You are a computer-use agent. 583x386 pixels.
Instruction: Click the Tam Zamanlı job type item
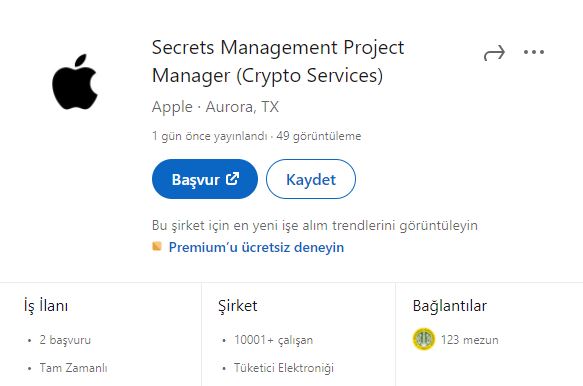(73, 368)
